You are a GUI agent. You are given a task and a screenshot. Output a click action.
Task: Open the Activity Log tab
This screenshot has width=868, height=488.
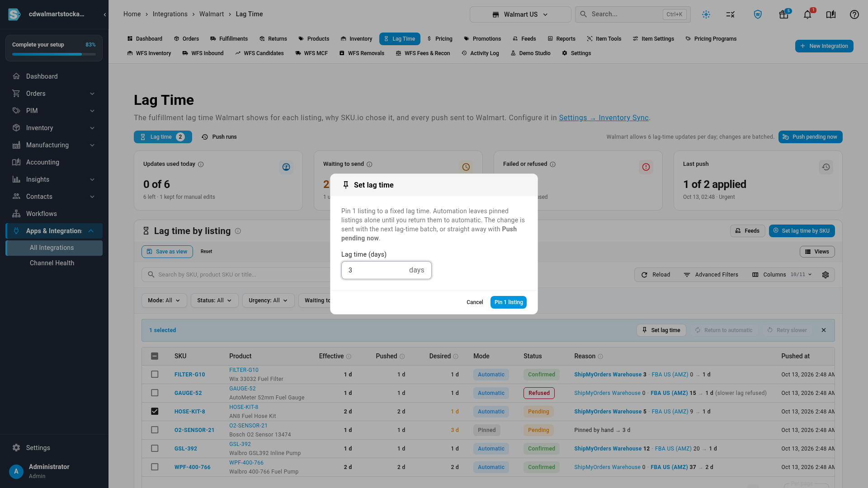tap(480, 53)
